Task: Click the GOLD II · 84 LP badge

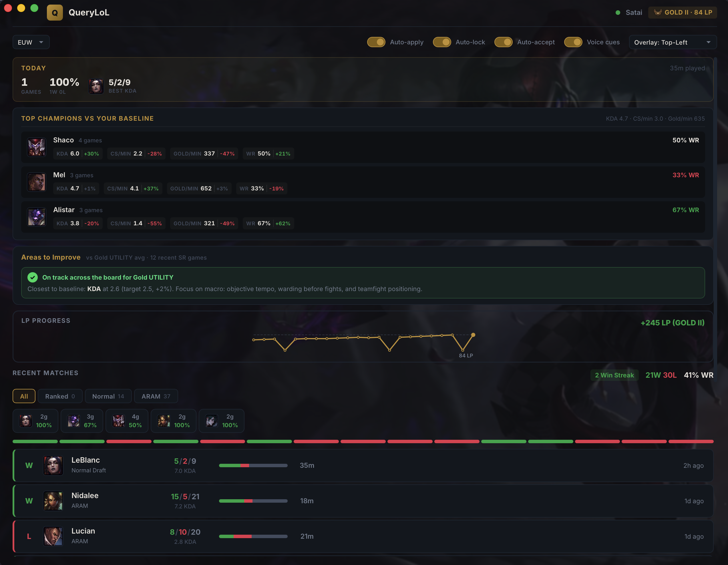Action: tap(682, 12)
